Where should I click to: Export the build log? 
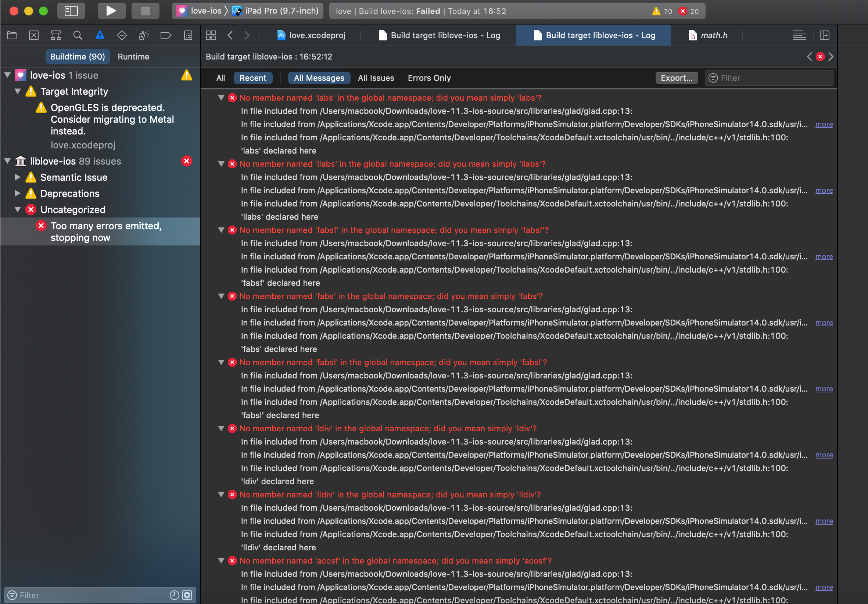[x=676, y=78]
